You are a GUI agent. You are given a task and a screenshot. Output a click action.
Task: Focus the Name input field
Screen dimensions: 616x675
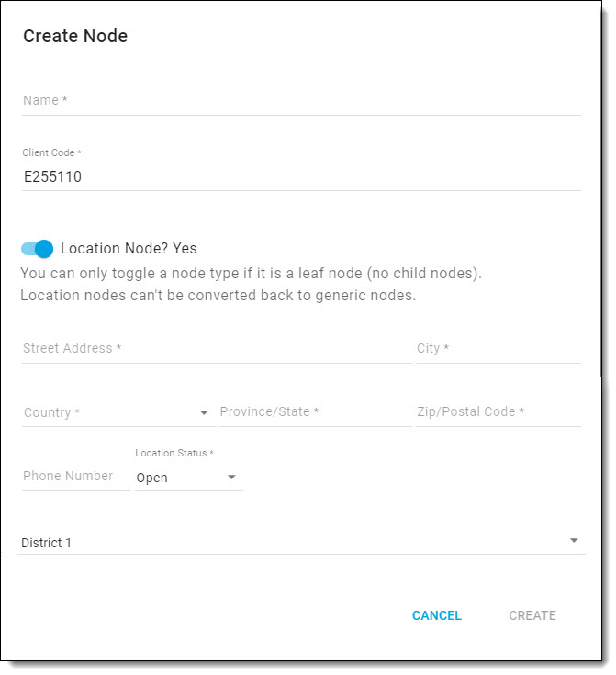pos(301,101)
